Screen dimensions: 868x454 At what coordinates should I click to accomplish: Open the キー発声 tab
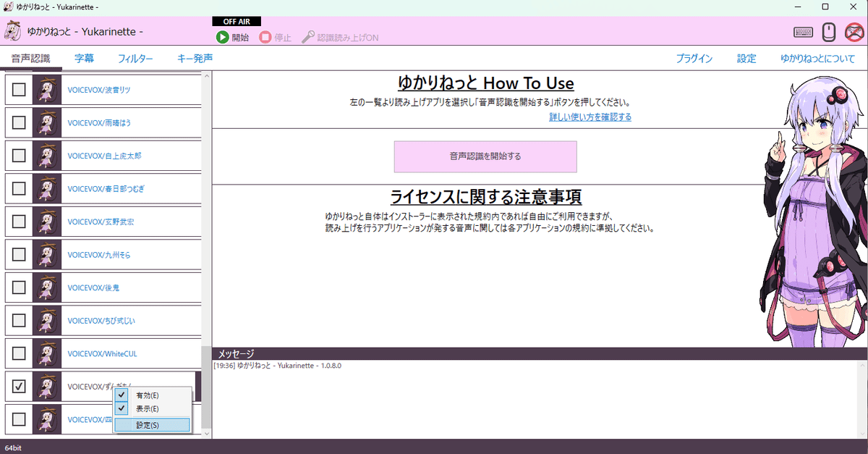pos(195,59)
